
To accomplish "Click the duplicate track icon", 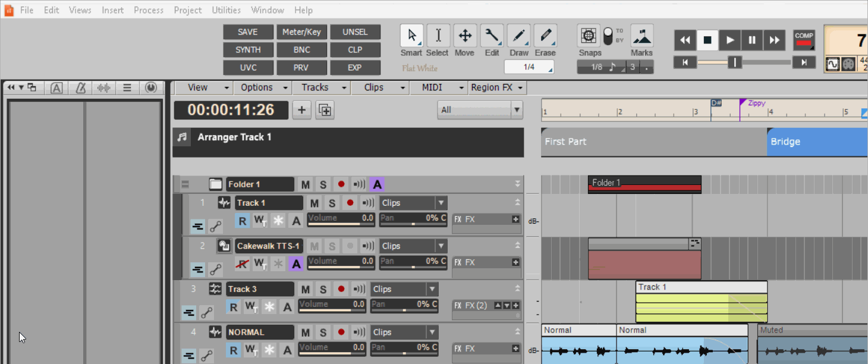I will [325, 110].
